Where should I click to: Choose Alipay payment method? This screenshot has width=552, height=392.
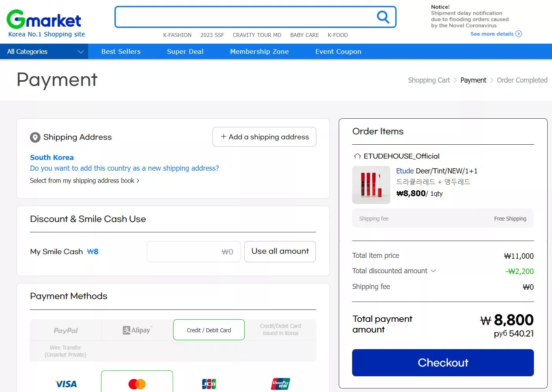click(137, 330)
